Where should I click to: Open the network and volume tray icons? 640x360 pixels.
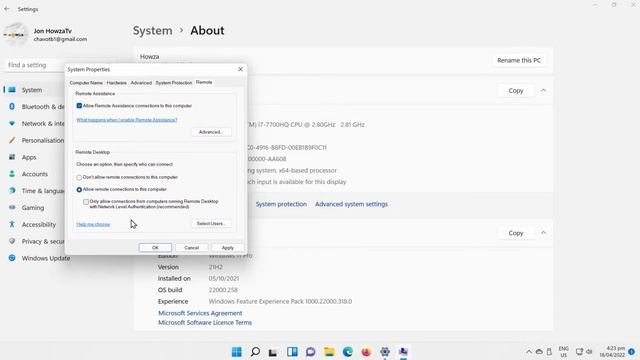[584, 351]
